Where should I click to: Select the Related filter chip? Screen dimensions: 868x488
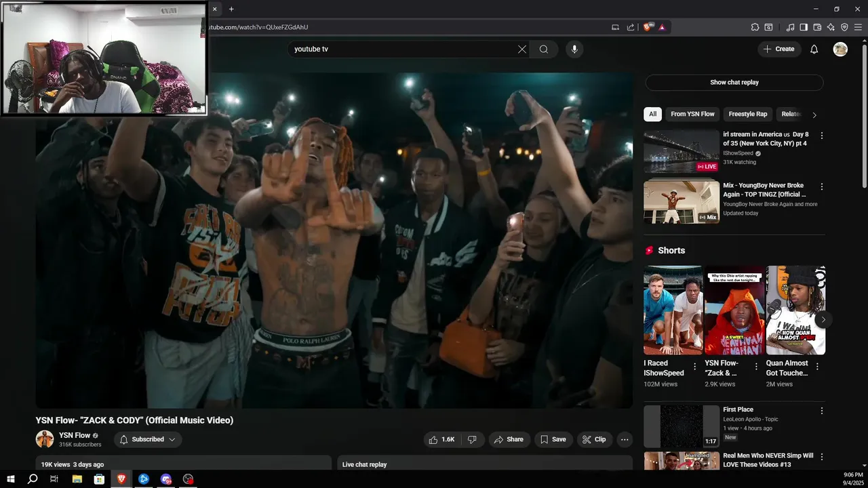point(790,114)
